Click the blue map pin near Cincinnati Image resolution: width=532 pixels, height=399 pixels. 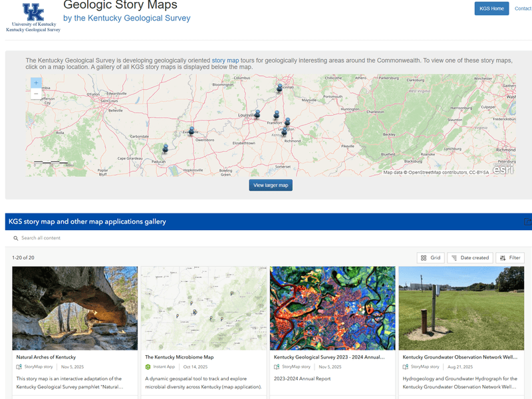[279, 87]
